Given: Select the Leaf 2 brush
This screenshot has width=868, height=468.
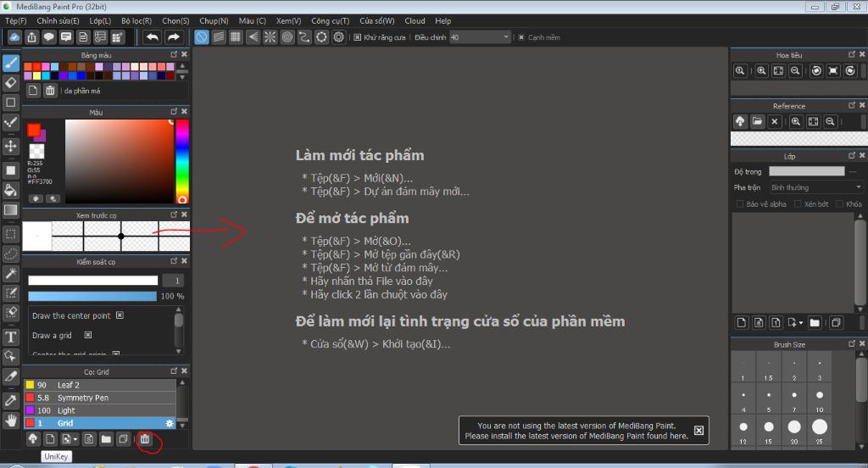Looking at the screenshot, I should (x=100, y=385).
